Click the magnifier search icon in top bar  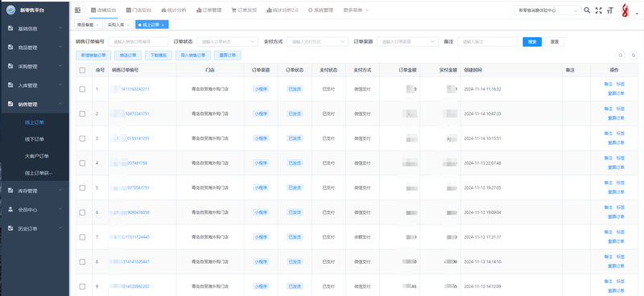pyautogui.click(x=587, y=10)
